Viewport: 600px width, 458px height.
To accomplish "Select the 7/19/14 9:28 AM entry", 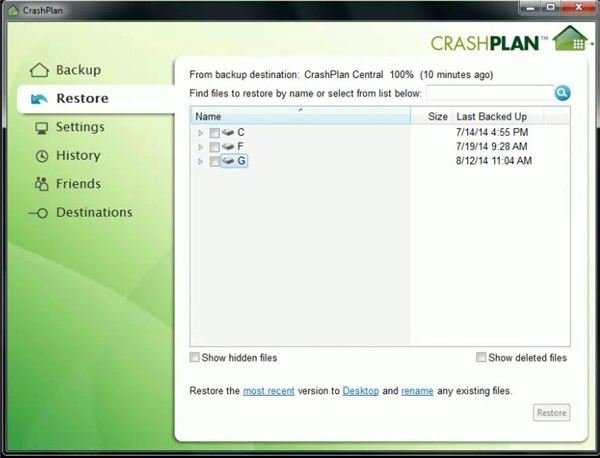I will point(491,147).
